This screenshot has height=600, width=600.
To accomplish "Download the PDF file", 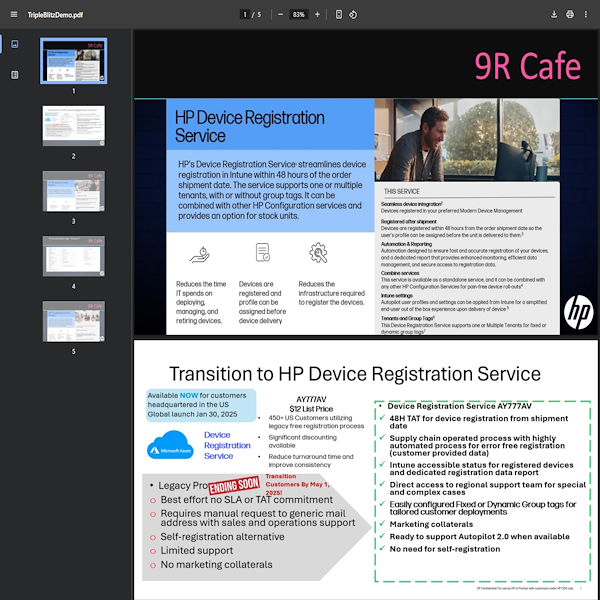I will coord(554,15).
